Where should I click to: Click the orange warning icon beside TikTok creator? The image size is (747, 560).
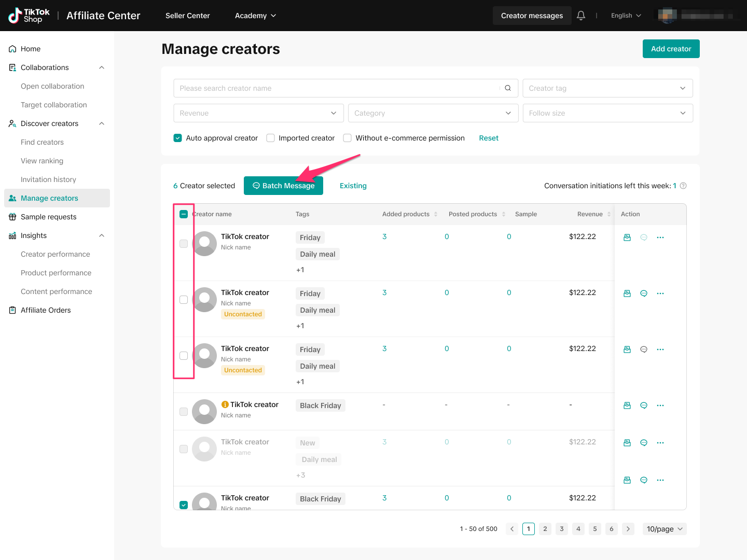(x=225, y=404)
